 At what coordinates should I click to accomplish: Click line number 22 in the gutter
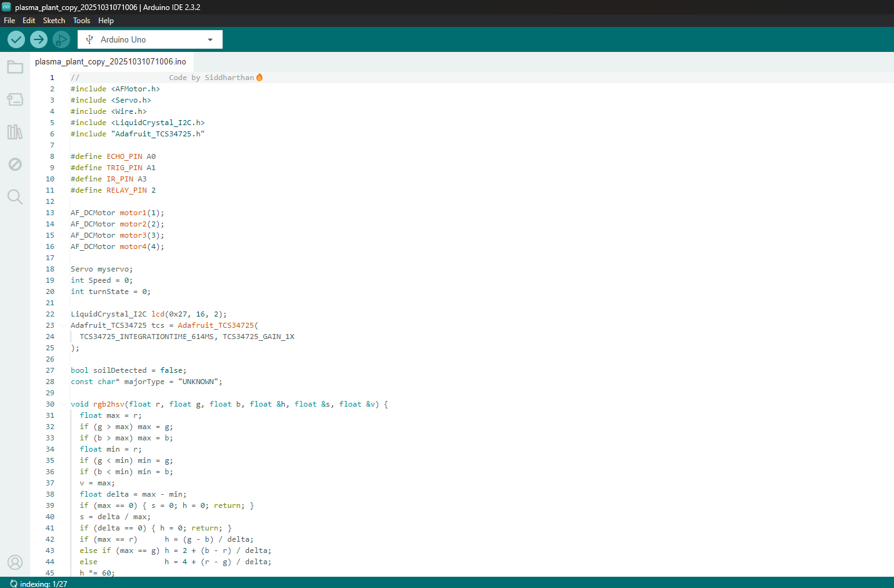click(50, 314)
